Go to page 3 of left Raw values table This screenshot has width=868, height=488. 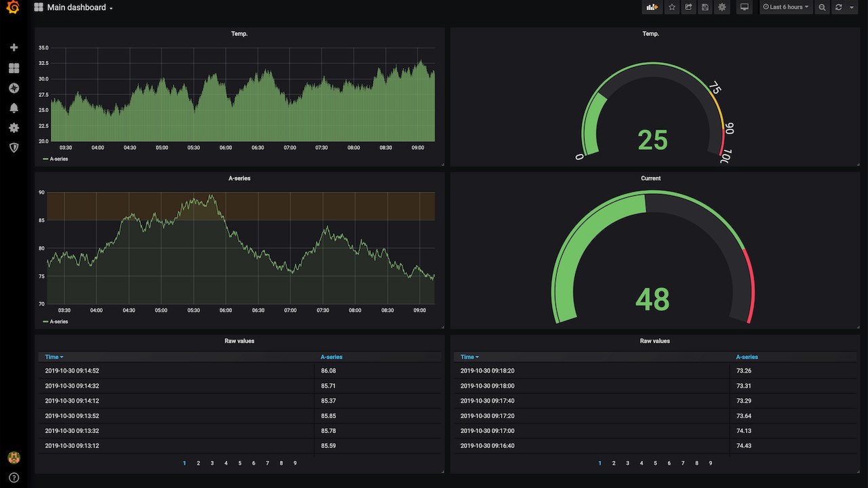(x=212, y=463)
